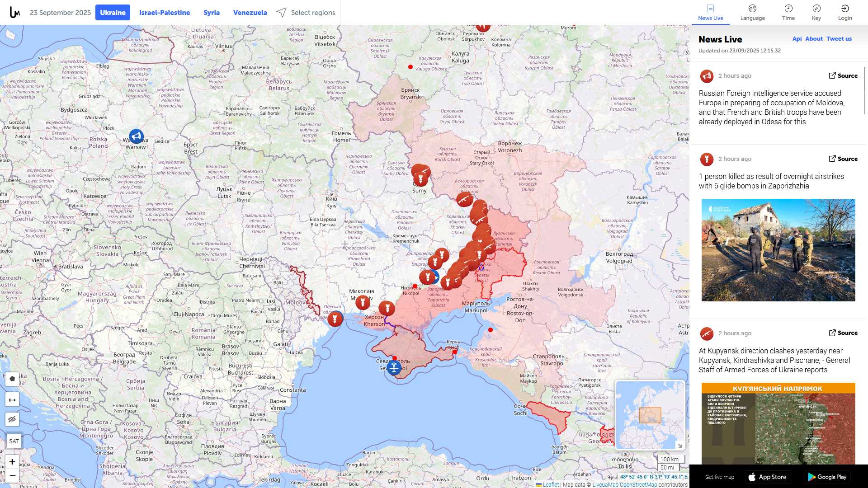Screen dimensions: 868x488
Task: Switch to the Venezuela region tab
Action: (x=250, y=13)
